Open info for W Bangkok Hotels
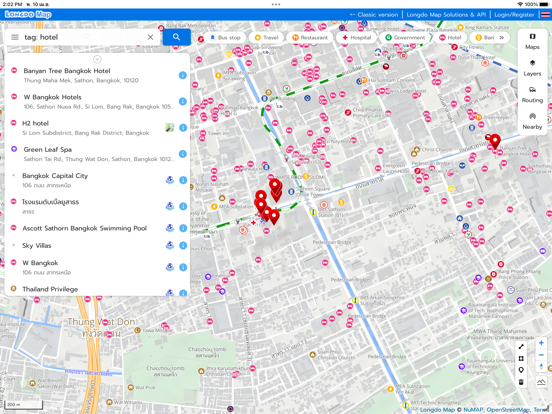The height and width of the screenshot is (414, 552). (x=183, y=101)
